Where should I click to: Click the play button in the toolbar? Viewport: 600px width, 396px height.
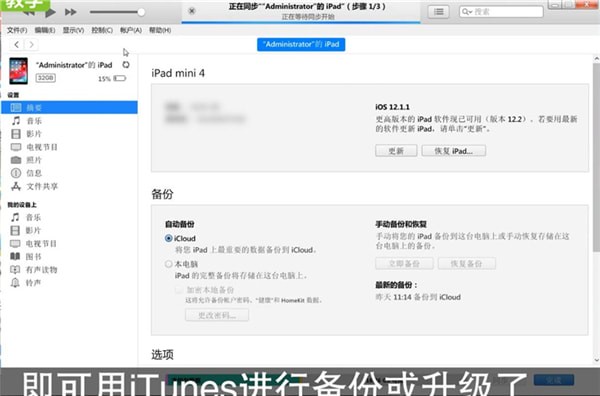pyautogui.click(x=50, y=12)
